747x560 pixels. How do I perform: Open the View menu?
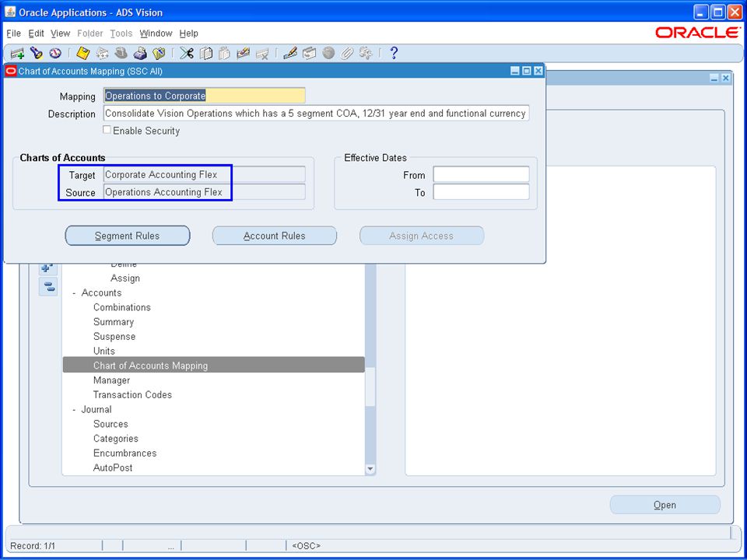61,33
